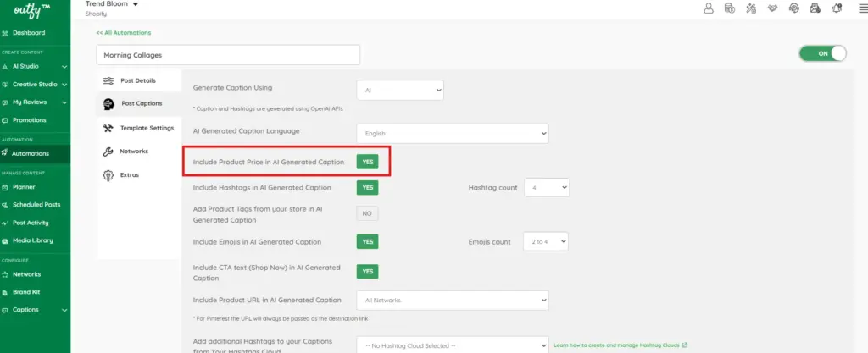868x353 pixels.
Task: Go back via << All Automations link
Action: (124, 33)
